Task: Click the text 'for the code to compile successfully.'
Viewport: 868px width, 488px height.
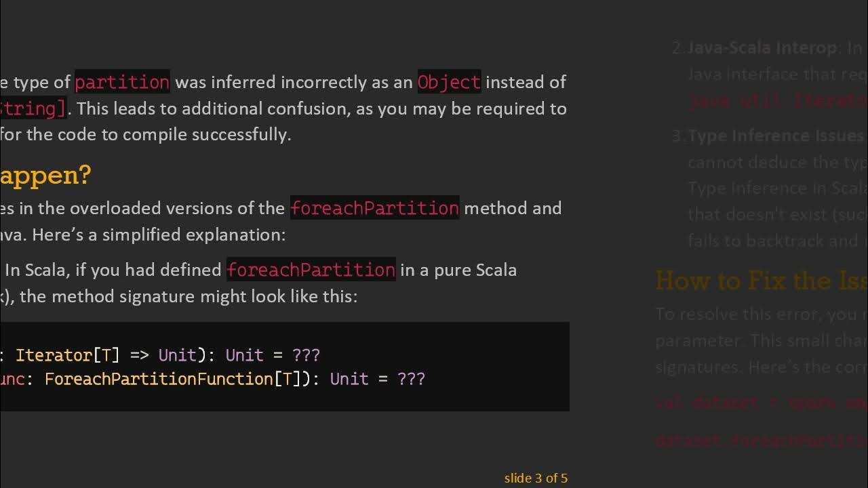Action: [x=146, y=134]
